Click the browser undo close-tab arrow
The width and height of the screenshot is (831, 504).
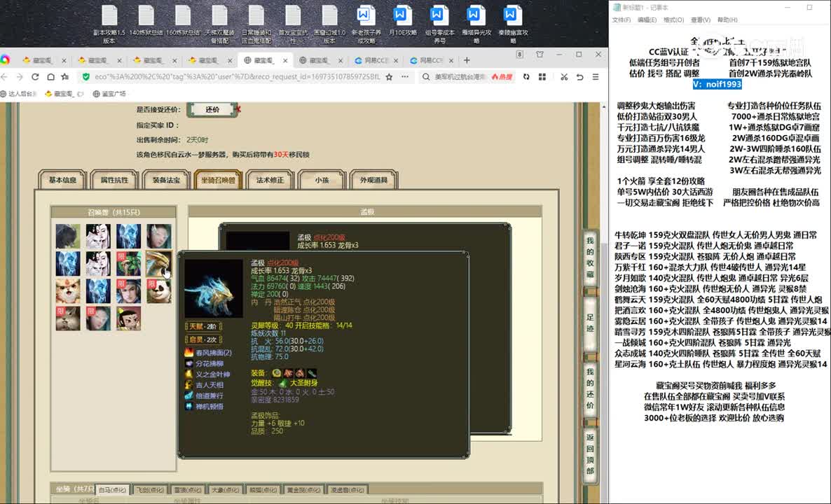click(x=579, y=77)
